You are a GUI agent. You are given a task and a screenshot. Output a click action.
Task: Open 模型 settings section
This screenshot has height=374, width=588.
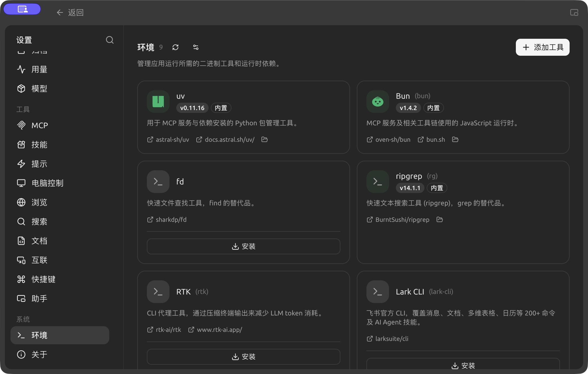coord(60,89)
